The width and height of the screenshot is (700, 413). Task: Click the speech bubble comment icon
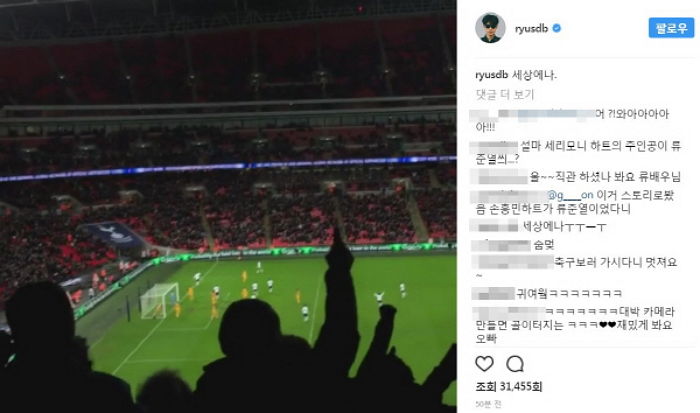515,364
